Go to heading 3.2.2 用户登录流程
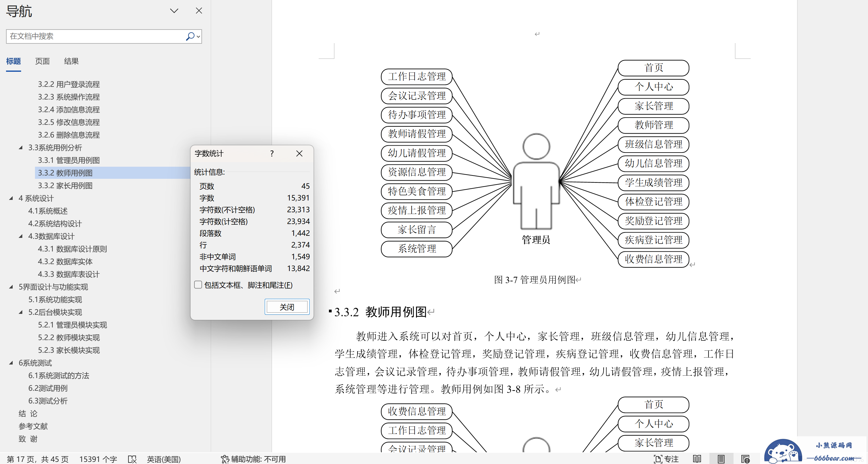The image size is (868, 464). [69, 84]
